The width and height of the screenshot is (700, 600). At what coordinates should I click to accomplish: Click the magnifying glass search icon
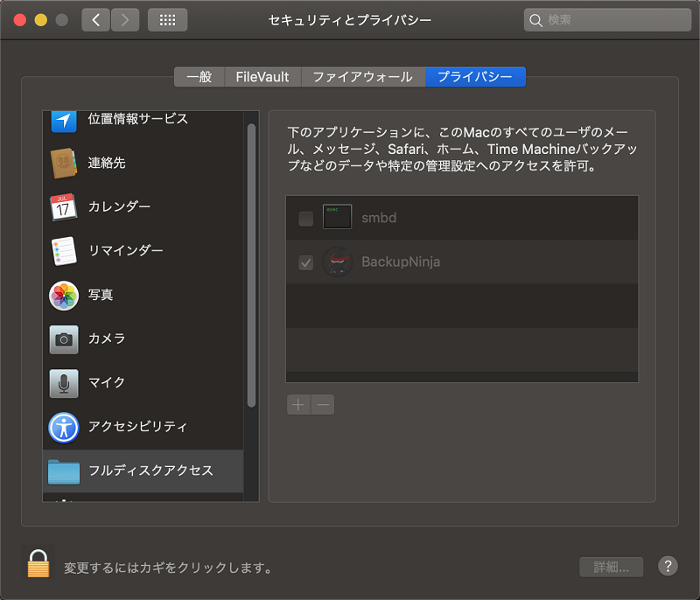tap(535, 20)
